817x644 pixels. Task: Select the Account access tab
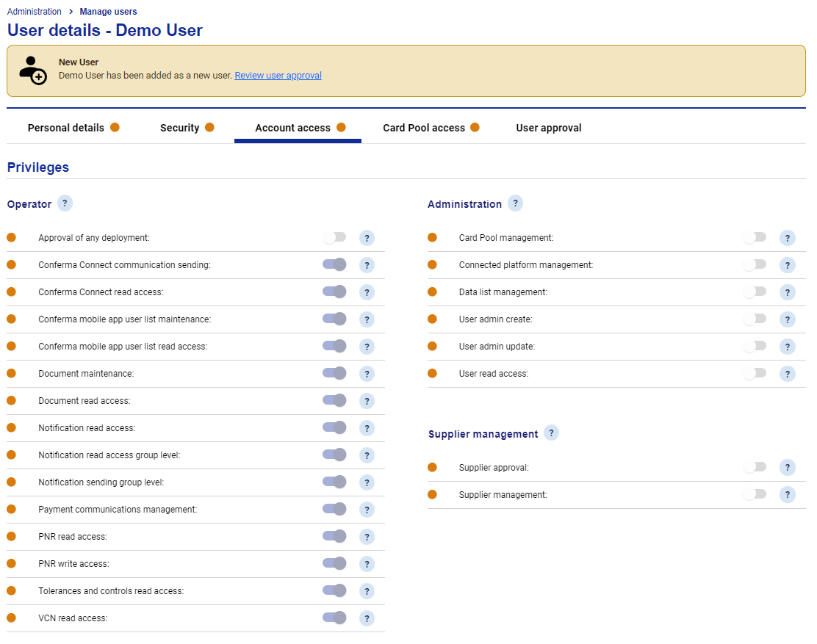[298, 128]
